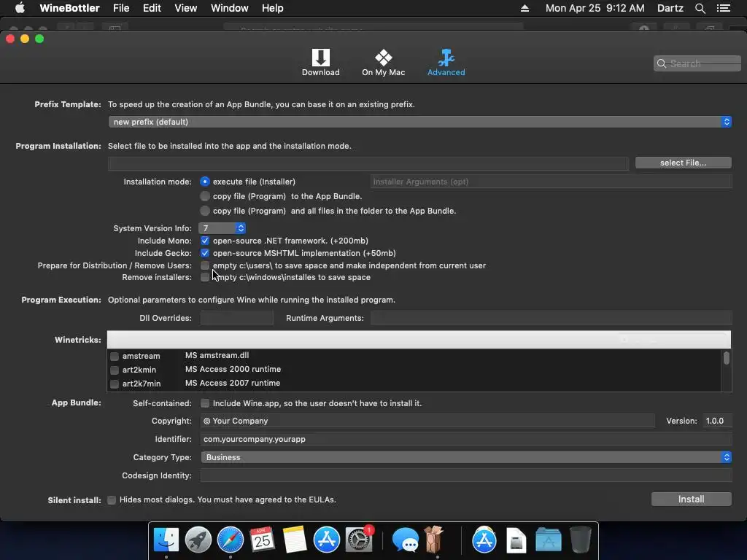Open the Edit menu
This screenshot has width=747, height=560.
click(152, 8)
